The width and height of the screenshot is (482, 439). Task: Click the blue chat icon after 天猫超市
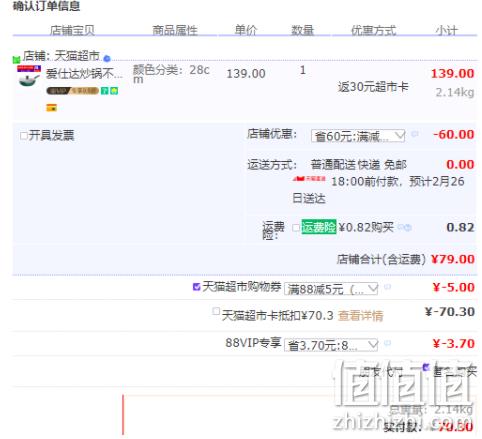pyautogui.click(x=107, y=59)
